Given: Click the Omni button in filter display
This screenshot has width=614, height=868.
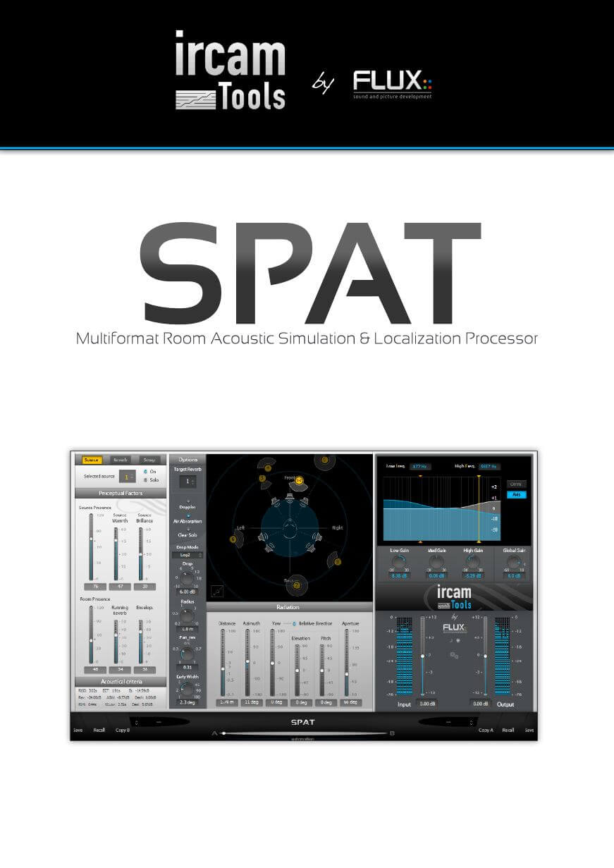Looking at the screenshot, I should pos(516,484).
